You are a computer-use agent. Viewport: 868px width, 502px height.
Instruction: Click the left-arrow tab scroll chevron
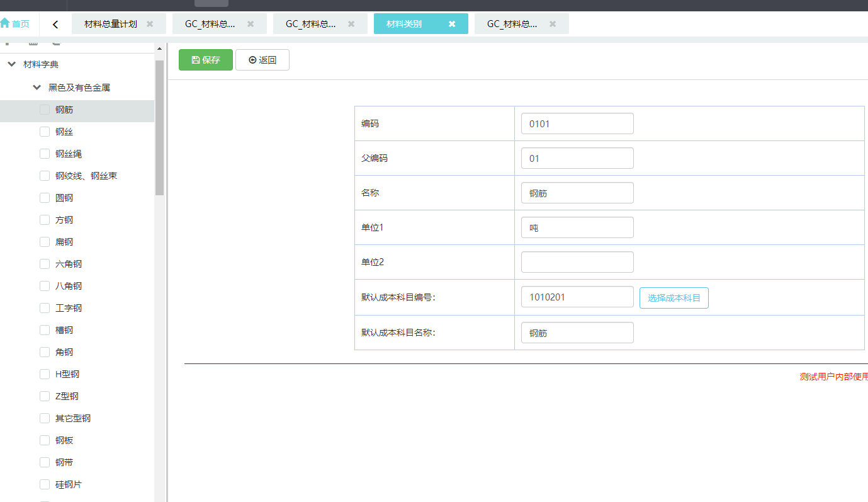(55, 25)
